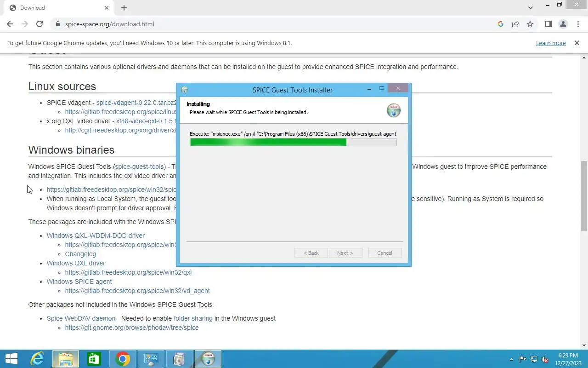
Task: Open the git.gnome.org phodav URL
Action: click(132, 328)
